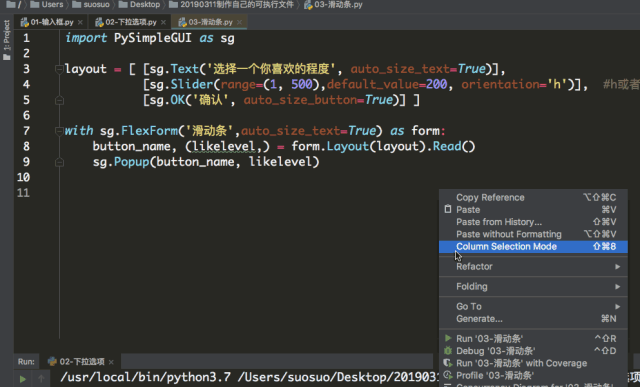Viewport: 640px width, 387px height.
Task: Click line number 1 in gutter
Action: point(26,38)
